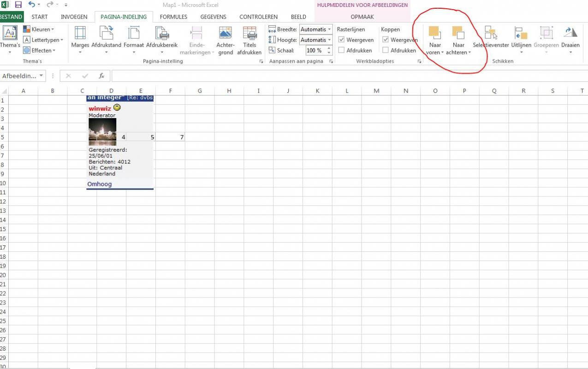Viewport: 588px width, 369px height.
Task: Open the Kleuren theme colors menu
Action: click(x=39, y=29)
